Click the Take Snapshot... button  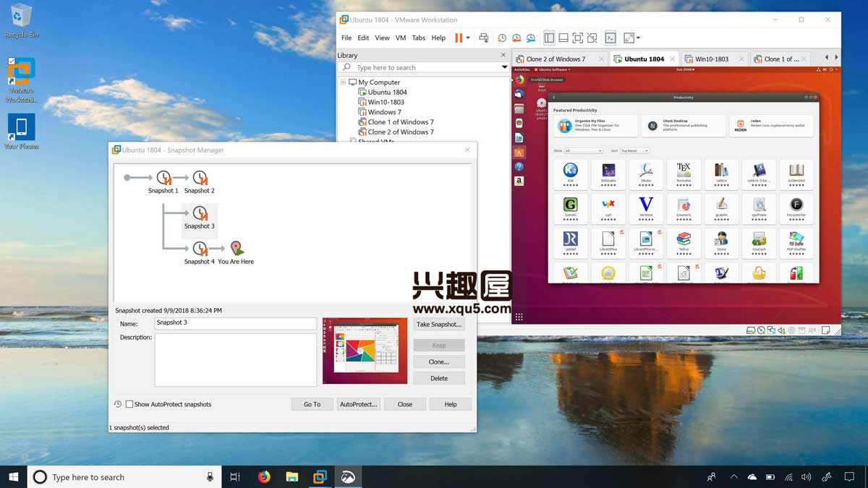click(439, 325)
